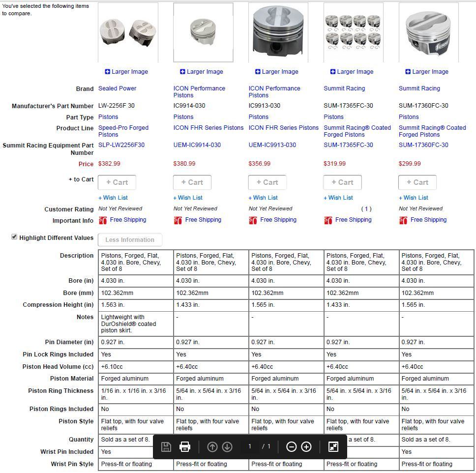Open the UEM-IC9913-030 part number link
The width and height of the screenshot is (476, 473).
coord(272,145)
